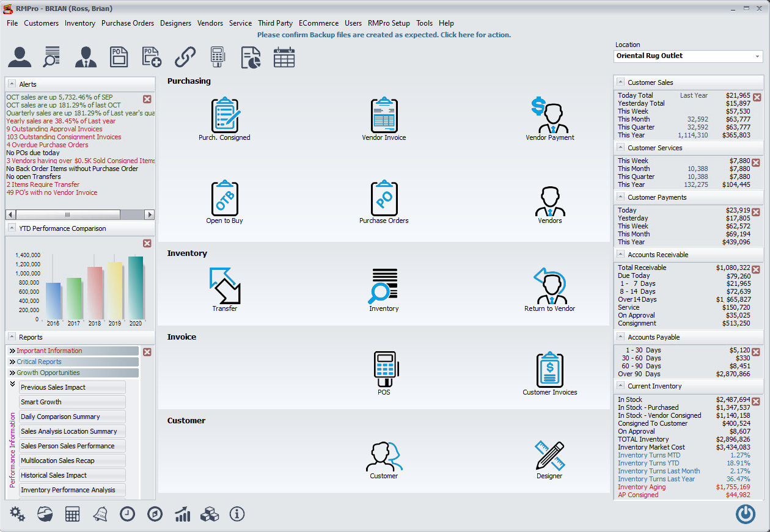
Task: Open the Purchase Orders menu
Action: pyautogui.click(x=128, y=23)
